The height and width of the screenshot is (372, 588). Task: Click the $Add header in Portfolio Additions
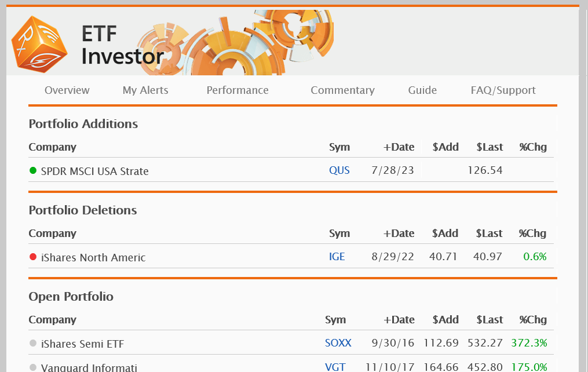(x=445, y=147)
